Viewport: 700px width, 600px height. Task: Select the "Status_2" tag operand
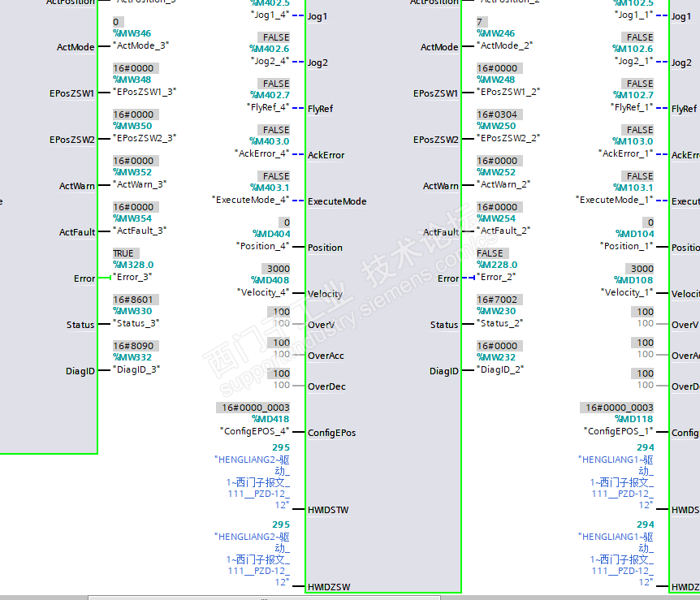(500, 323)
